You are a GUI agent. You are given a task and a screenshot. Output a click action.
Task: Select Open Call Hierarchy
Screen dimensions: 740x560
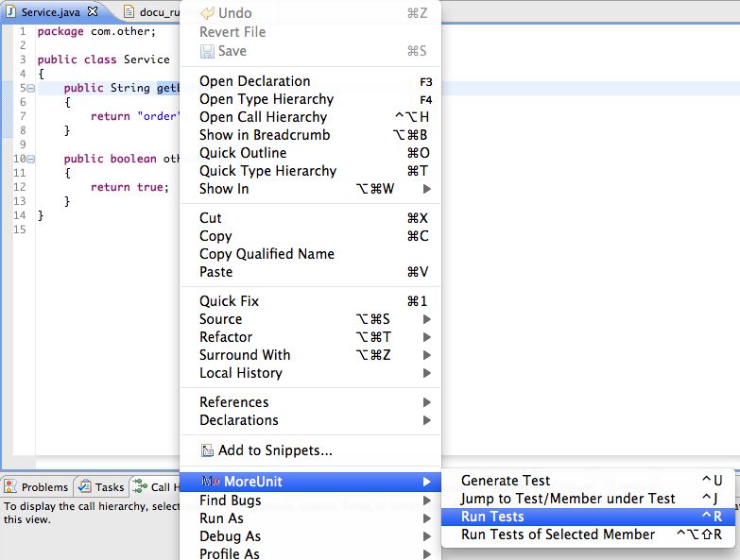pyautogui.click(x=311, y=117)
